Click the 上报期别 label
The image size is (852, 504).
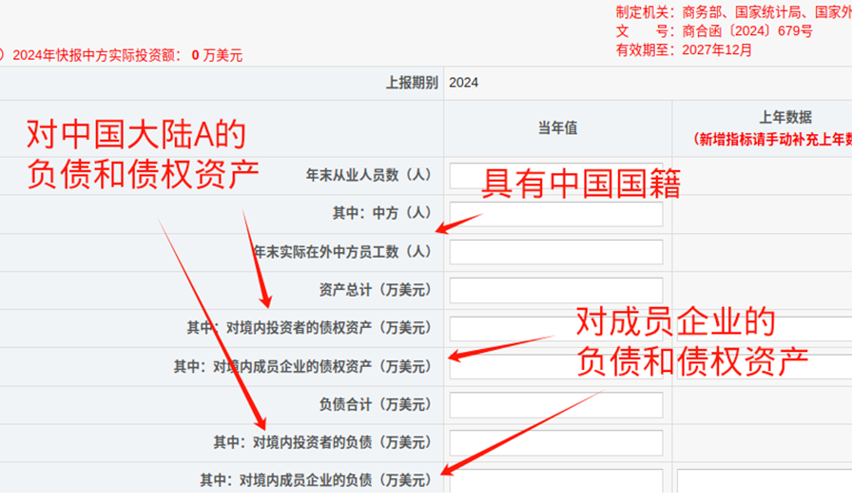tap(412, 83)
